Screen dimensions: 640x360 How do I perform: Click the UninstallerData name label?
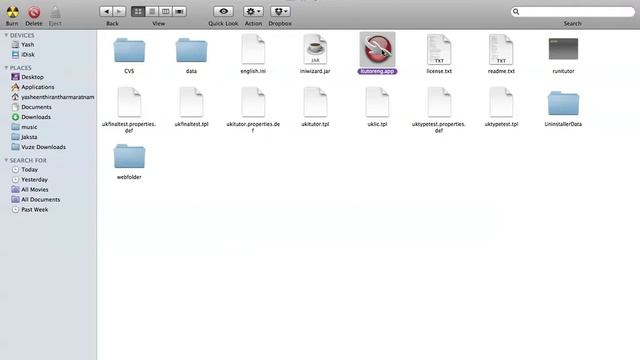point(563,124)
